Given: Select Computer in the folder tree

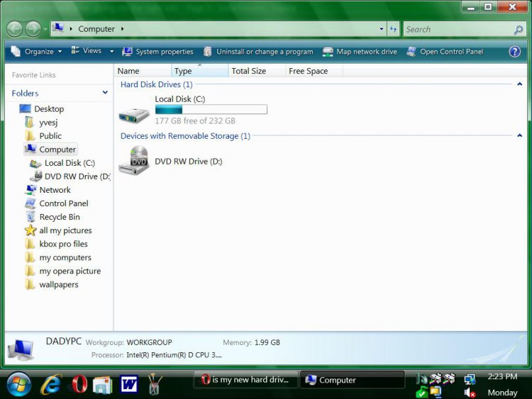Looking at the screenshot, I should tap(50, 149).
